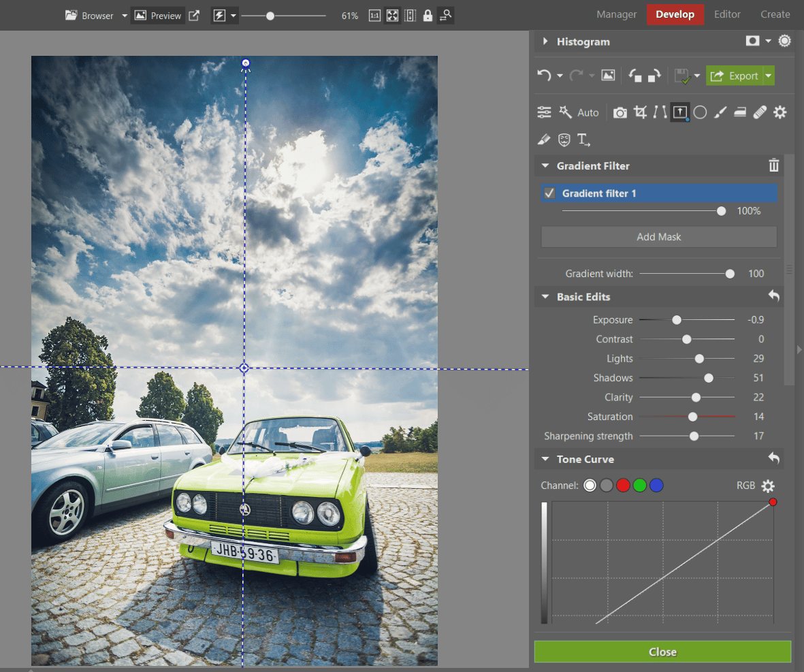Delete the gradient filter with trash icon

coord(774,165)
